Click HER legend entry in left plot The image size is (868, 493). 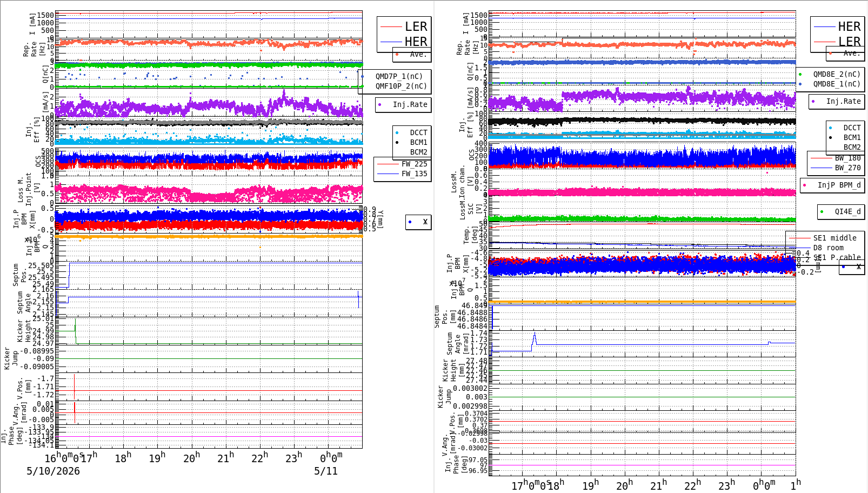[x=404, y=42]
